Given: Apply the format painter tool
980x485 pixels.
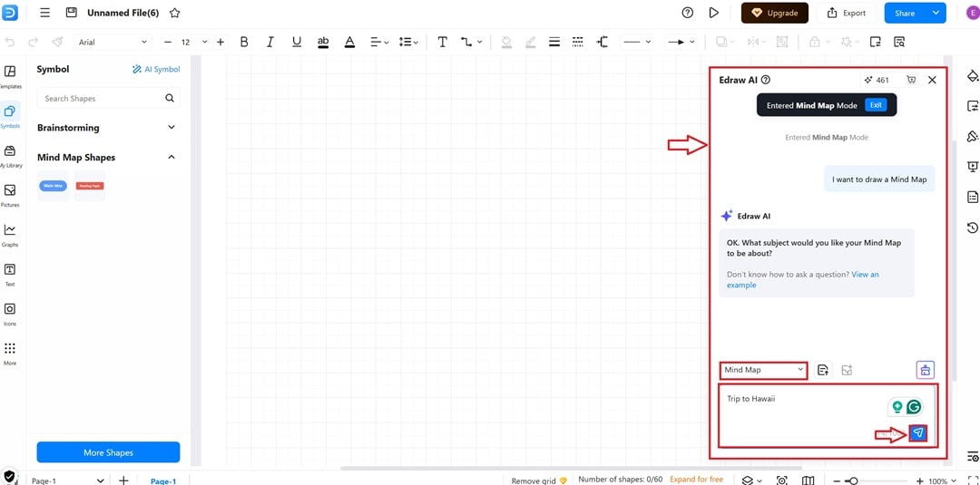Looking at the screenshot, I should 57,42.
